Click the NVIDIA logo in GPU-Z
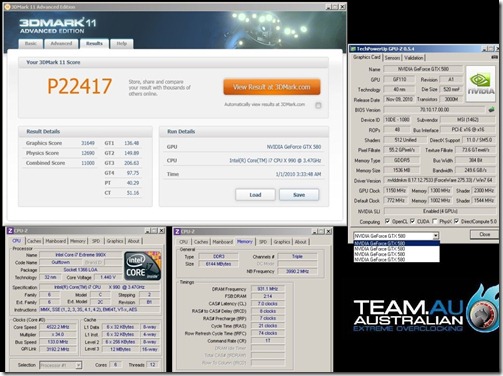This screenshot has height=376, width=503. 480,83
